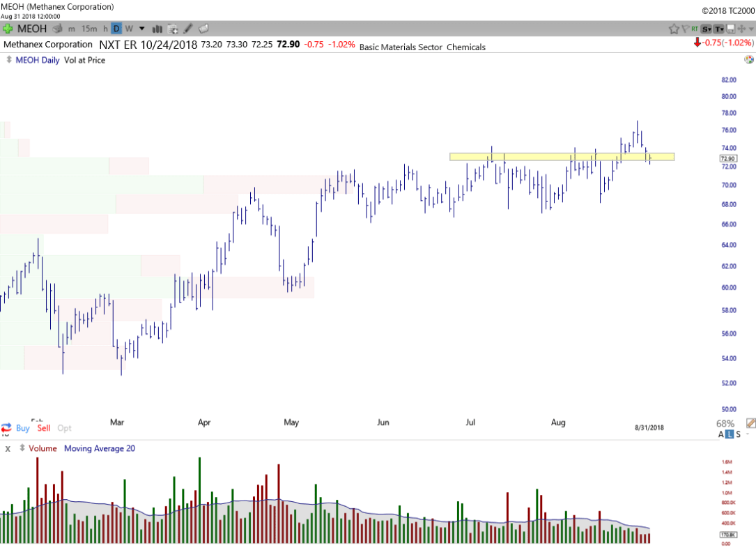The image size is (756, 550).
Task: Switch to Weekly timeframe W
Action: [x=128, y=29]
